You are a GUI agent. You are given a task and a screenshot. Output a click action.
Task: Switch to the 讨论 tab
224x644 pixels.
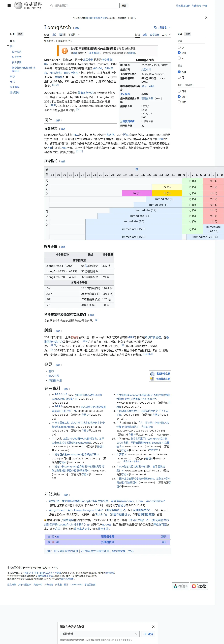(x=54, y=35)
